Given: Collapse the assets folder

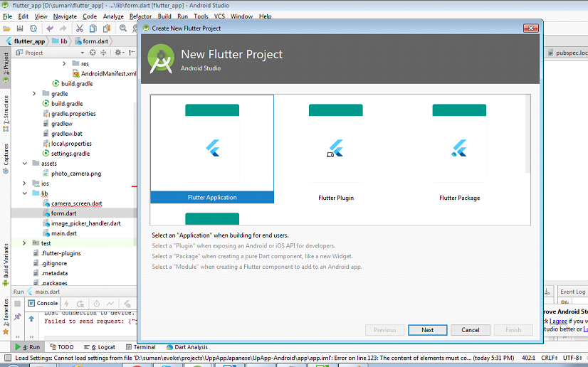Looking at the screenshot, I should click(24, 164).
